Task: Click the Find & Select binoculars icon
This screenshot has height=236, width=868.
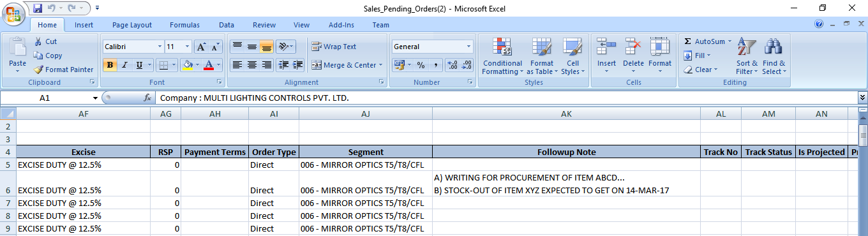Action: 774,48
